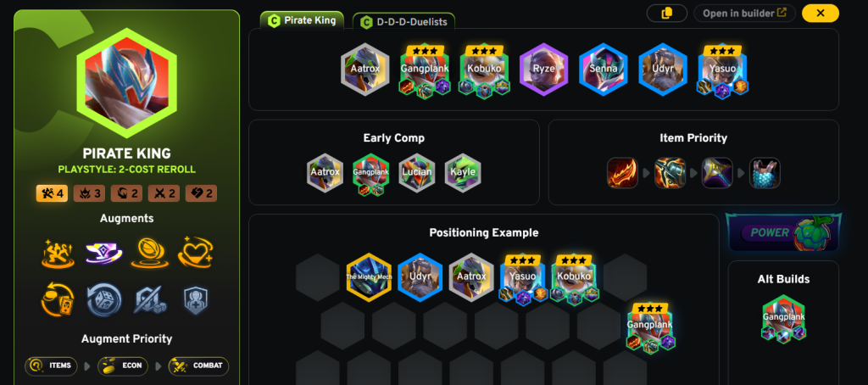Open the Gangplank alternate build under Alt Builds
This screenshot has width=868, height=385.
pos(783,319)
